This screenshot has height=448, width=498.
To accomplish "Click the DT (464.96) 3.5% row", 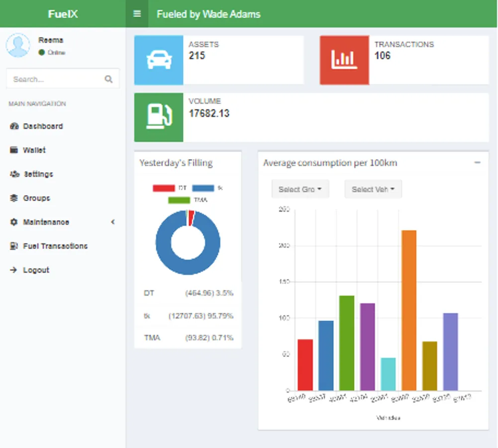I will point(188,293).
